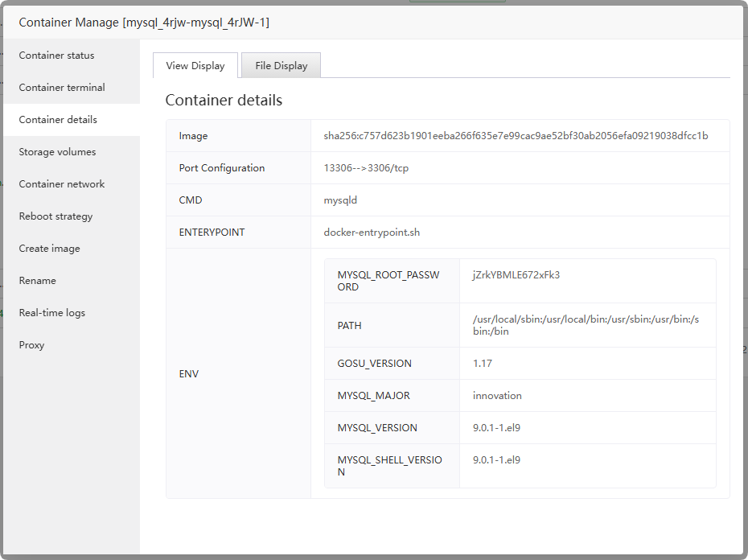Choose Create image in the sidebar
Image resolution: width=748 pixels, height=560 pixels.
pos(49,249)
